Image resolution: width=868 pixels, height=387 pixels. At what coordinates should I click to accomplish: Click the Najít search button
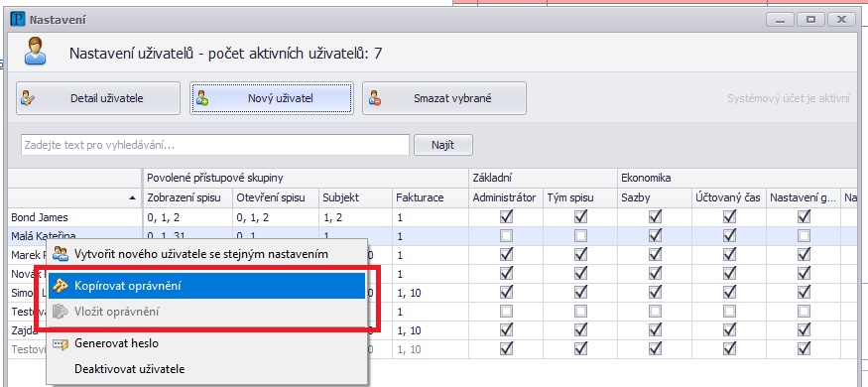tap(442, 145)
